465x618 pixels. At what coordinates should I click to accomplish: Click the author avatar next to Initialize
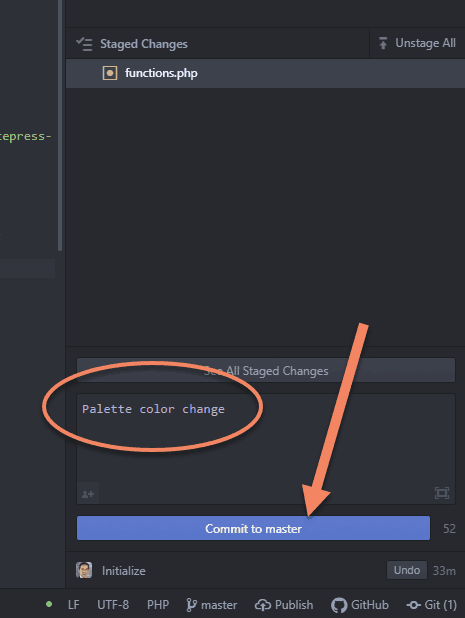tap(84, 570)
